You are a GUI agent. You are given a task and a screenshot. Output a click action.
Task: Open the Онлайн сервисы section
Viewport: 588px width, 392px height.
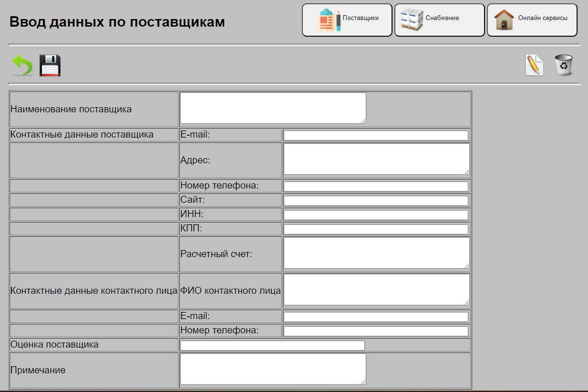pos(531,20)
